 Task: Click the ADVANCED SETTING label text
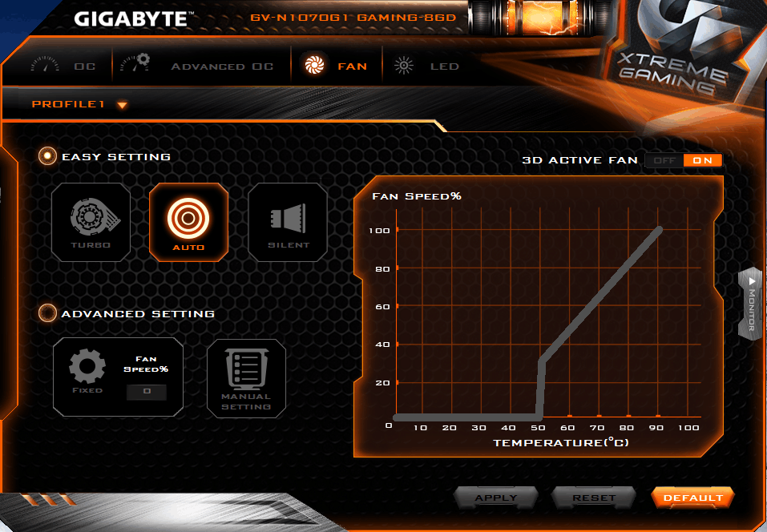[x=138, y=314]
